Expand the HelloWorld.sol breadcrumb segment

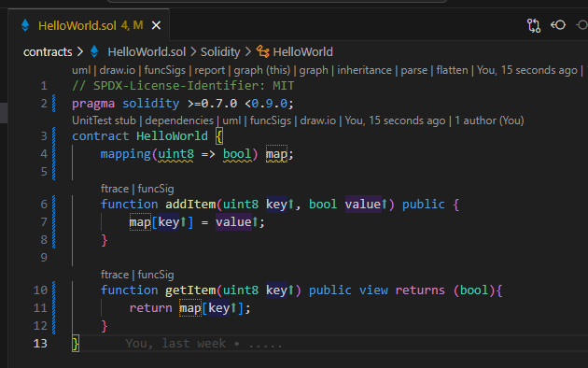147,51
